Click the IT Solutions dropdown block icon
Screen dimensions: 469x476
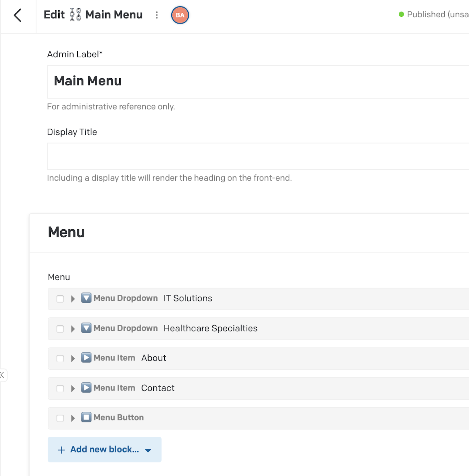[x=86, y=298]
